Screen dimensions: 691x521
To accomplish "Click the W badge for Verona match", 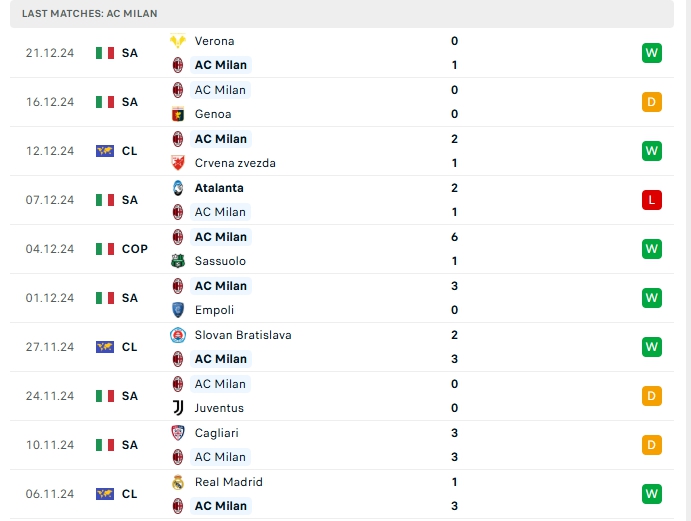I will 652,53.
